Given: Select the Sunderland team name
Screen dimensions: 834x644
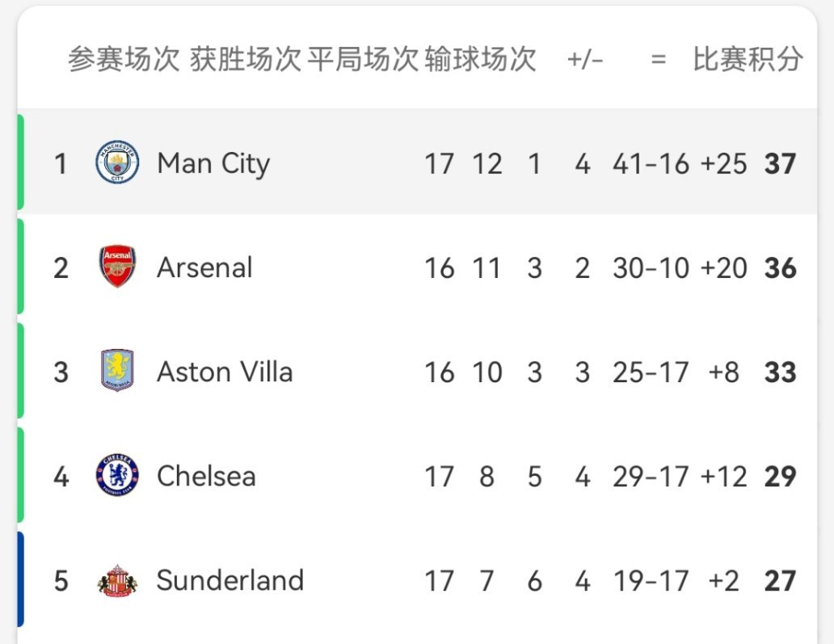Looking at the screenshot, I should pyautogui.click(x=230, y=581).
